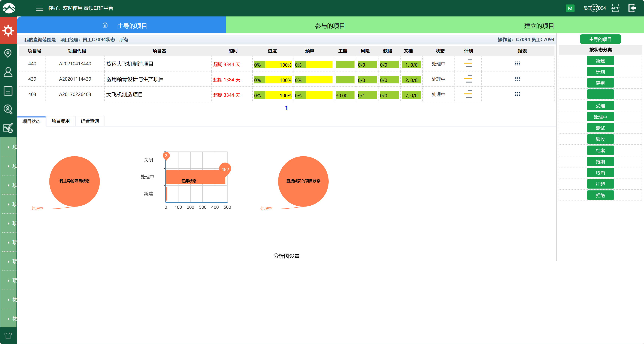This screenshot has width=644, height=344.
Task: Click the shirt theme icon
Action: 8,336
